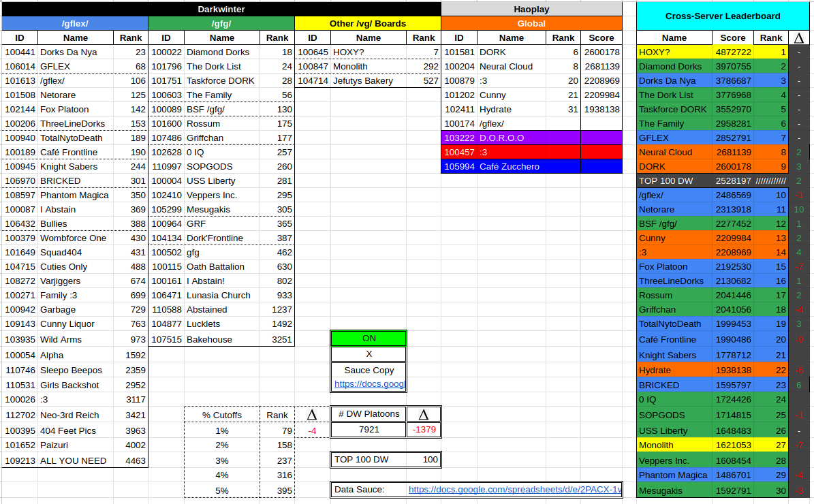Select Dorks Da Nya in /gflex/ list
This screenshot has width=814, height=504.
(x=76, y=52)
